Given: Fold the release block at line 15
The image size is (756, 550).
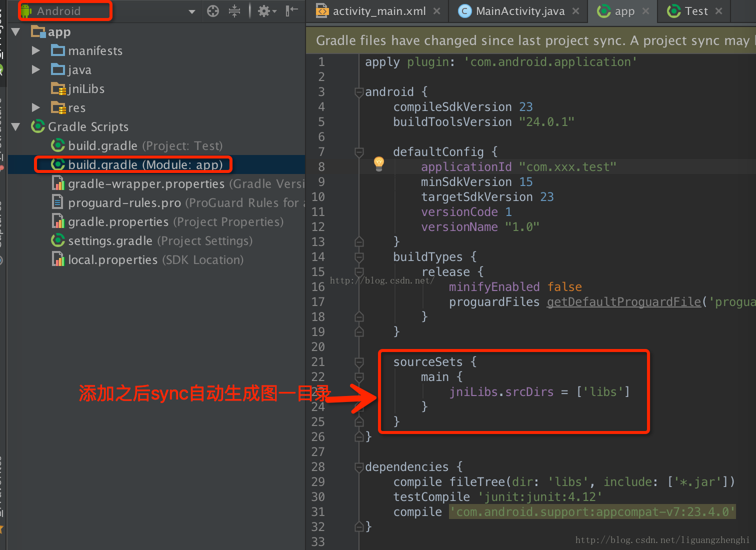Looking at the screenshot, I should pos(359,272).
